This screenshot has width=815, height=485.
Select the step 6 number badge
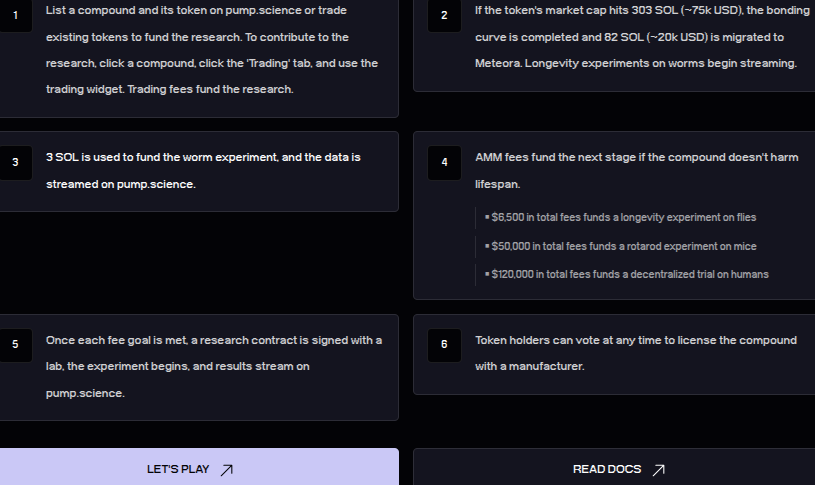coord(444,345)
